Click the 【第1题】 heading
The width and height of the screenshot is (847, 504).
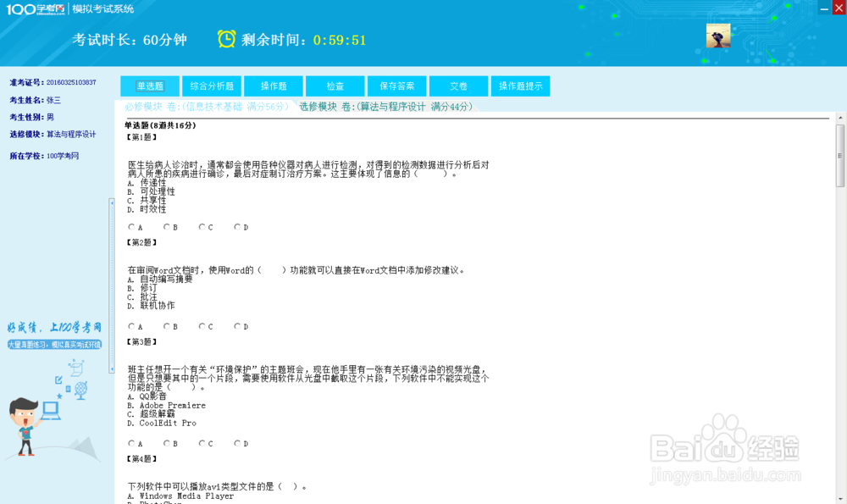coord(141,137)
